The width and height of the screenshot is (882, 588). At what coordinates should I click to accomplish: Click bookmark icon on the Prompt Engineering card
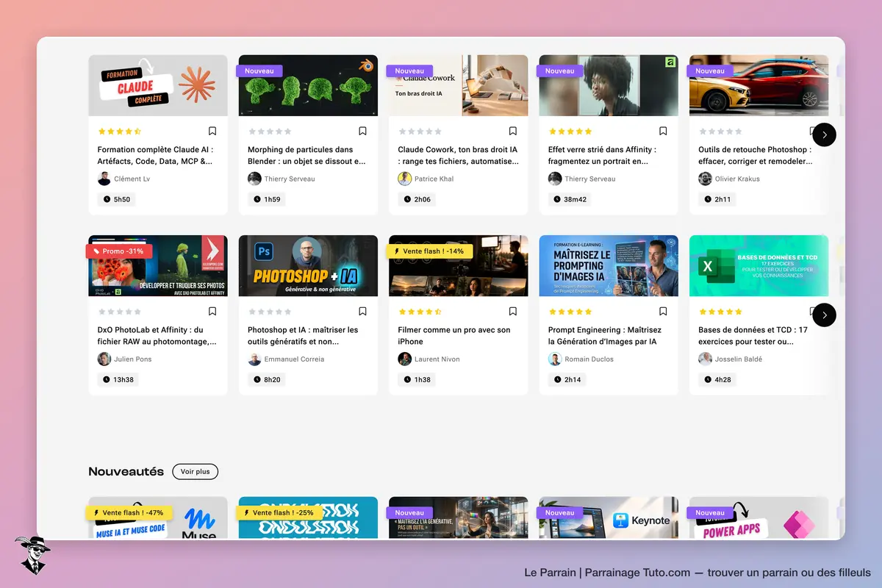tap(663, 311)
